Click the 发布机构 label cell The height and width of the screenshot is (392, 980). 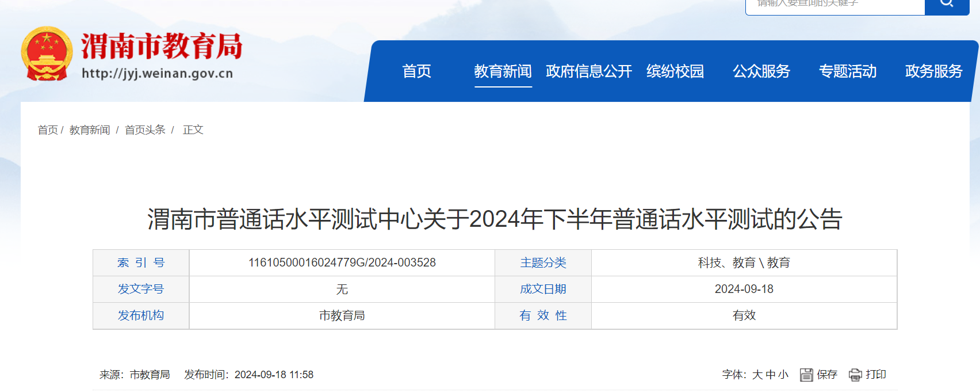point(141,316)
